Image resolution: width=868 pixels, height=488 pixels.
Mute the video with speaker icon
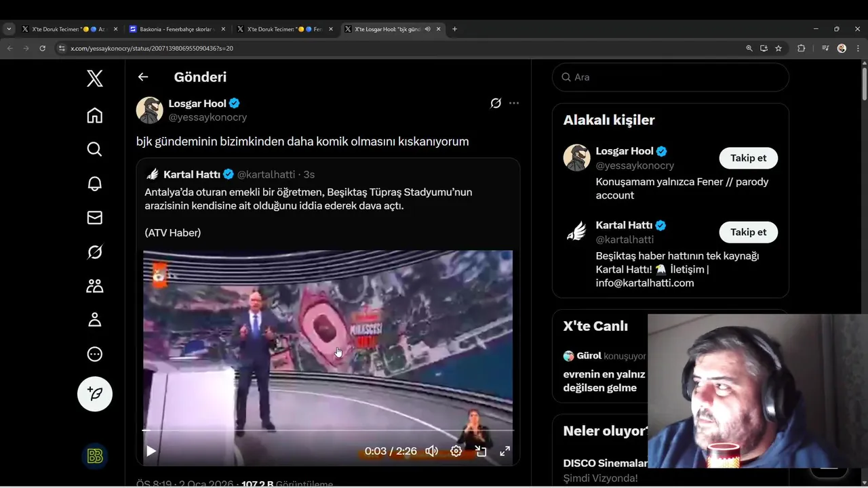pos(431,451)
